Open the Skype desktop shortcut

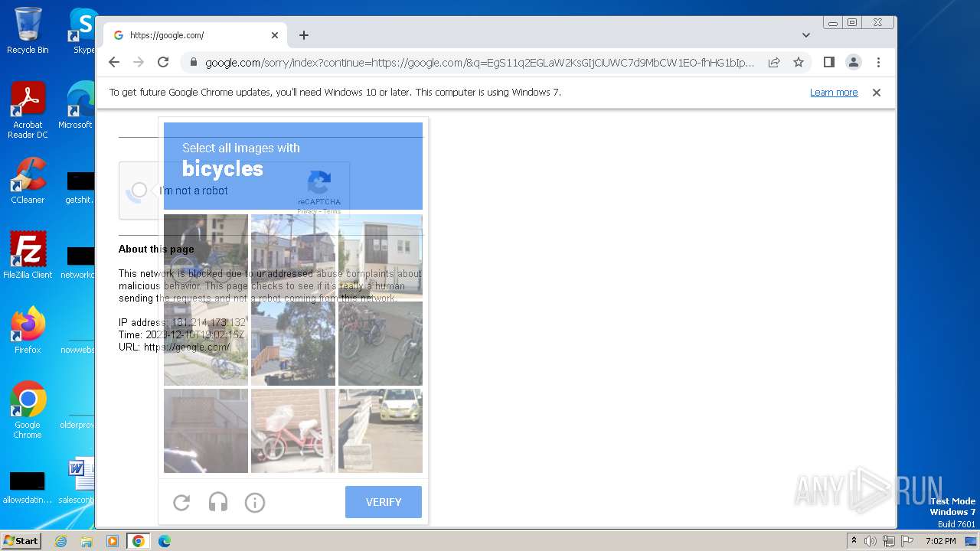pos(83,31)
